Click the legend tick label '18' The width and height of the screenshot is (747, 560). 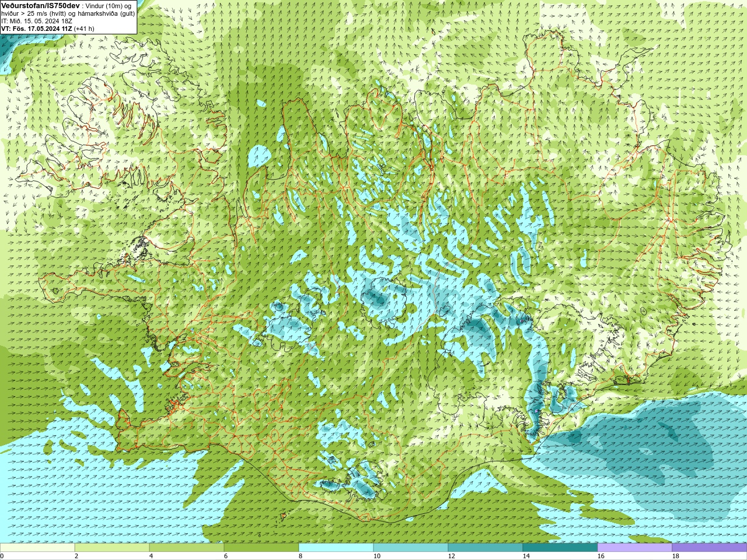tap(675, 556)
